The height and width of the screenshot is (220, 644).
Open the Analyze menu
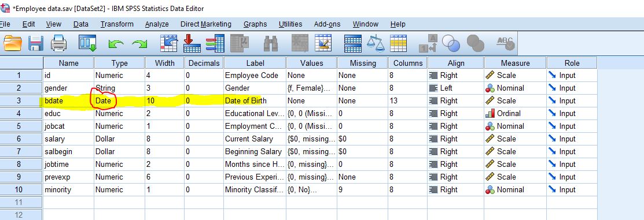pos(157,24)
